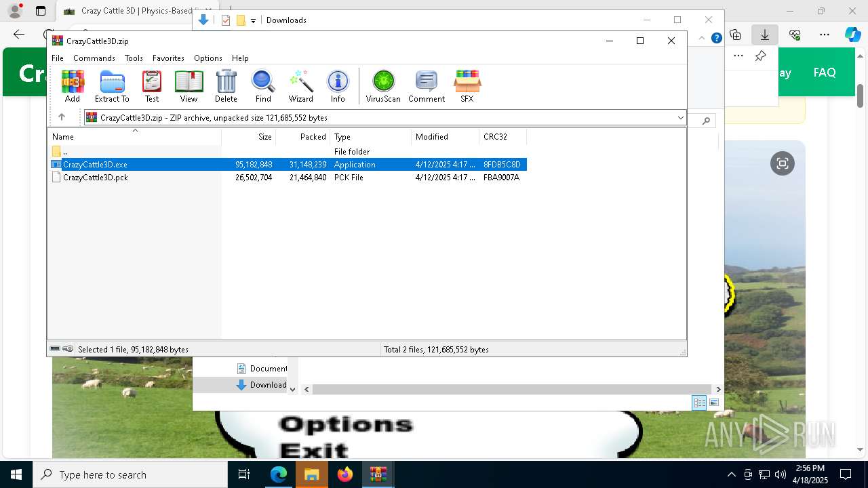The width and height of the screenshot is (868, 488).
Task: Click the Explorer properties checkmark icon
Action: [226, 20]
